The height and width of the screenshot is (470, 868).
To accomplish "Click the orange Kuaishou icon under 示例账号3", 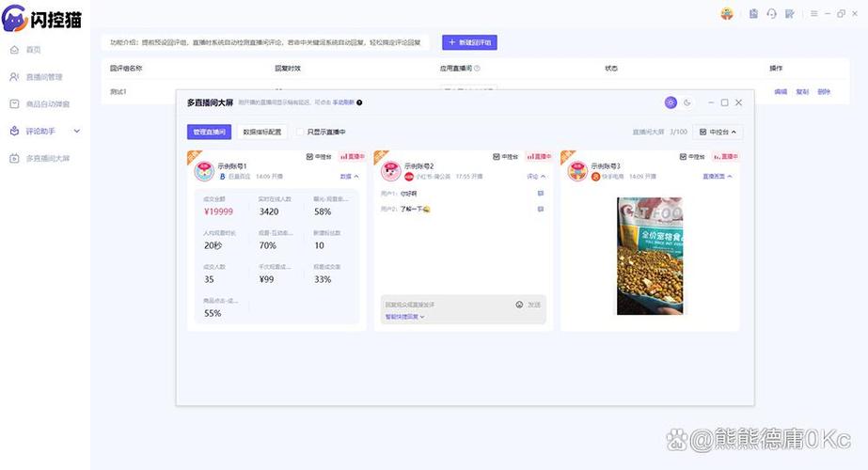I will (595, 177).
